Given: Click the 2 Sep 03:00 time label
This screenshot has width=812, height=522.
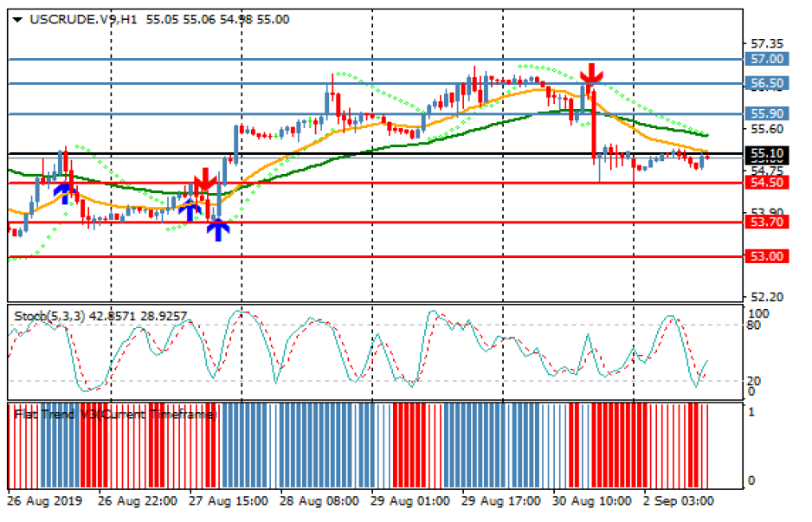Looking at the screenshot, I should coord(679,501).
